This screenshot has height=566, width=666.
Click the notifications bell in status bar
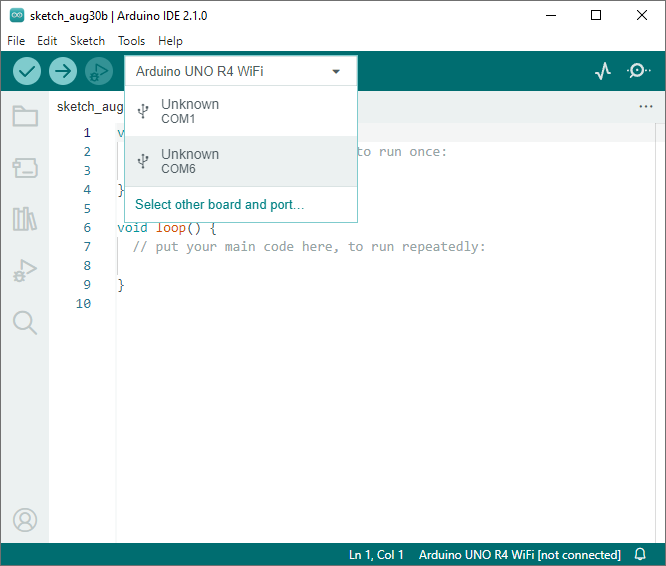click(640, 555)
